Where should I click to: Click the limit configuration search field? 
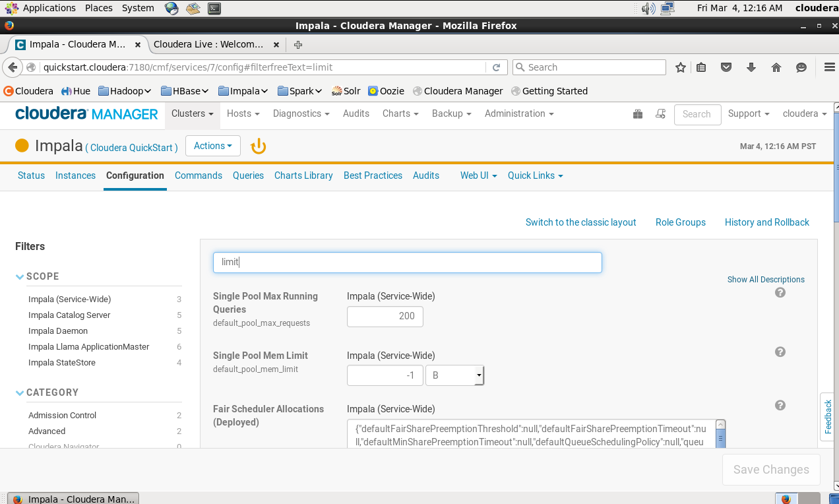[408, 263]
